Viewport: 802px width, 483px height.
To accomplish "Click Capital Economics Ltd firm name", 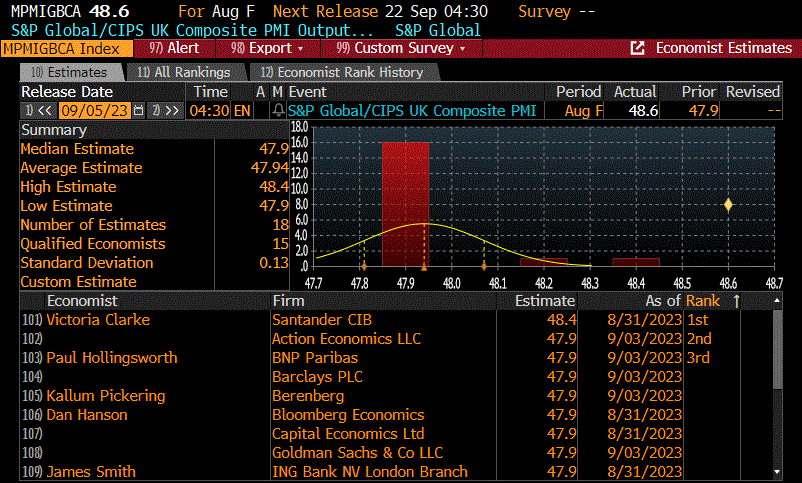I will (x=348, y=433).
